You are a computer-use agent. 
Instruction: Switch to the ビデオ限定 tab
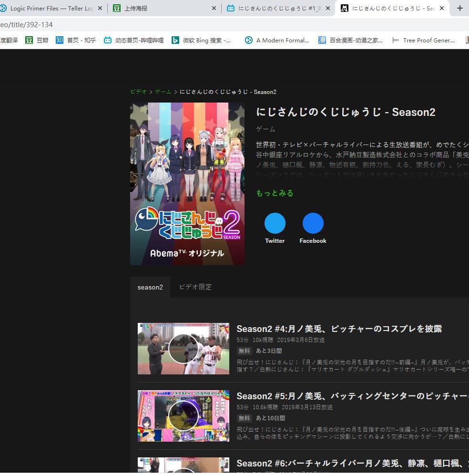pyautogui.click(x=195, y=287)
